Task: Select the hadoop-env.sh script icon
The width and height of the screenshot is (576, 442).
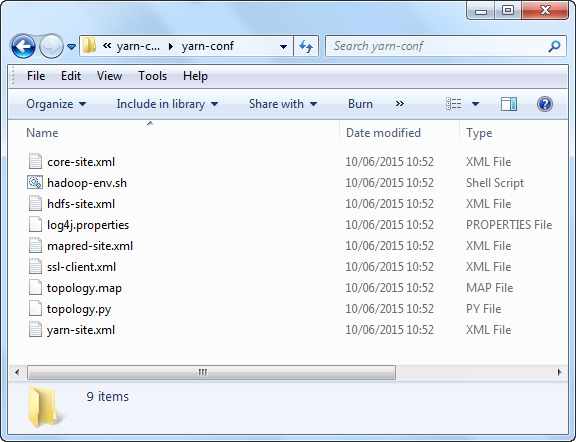Action: click(35, 182)
